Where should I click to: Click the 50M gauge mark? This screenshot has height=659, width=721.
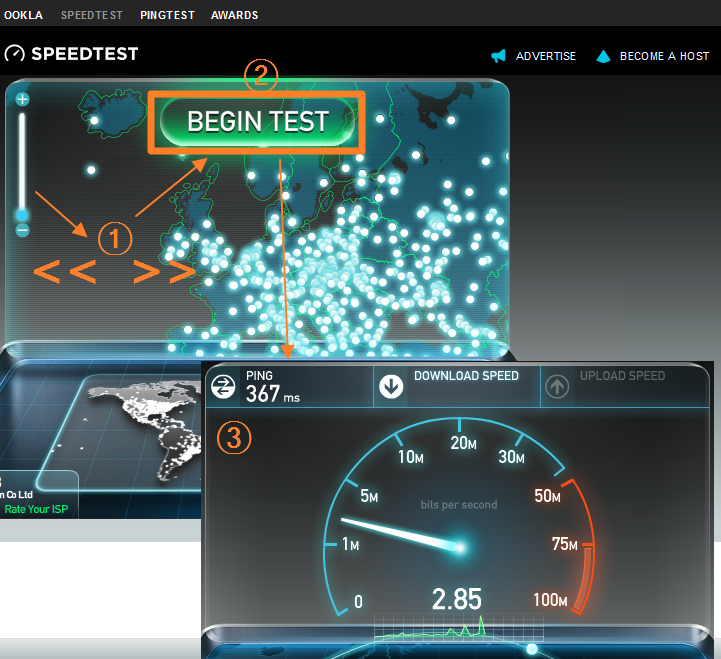pyautogui.click(x=547, y=496)
